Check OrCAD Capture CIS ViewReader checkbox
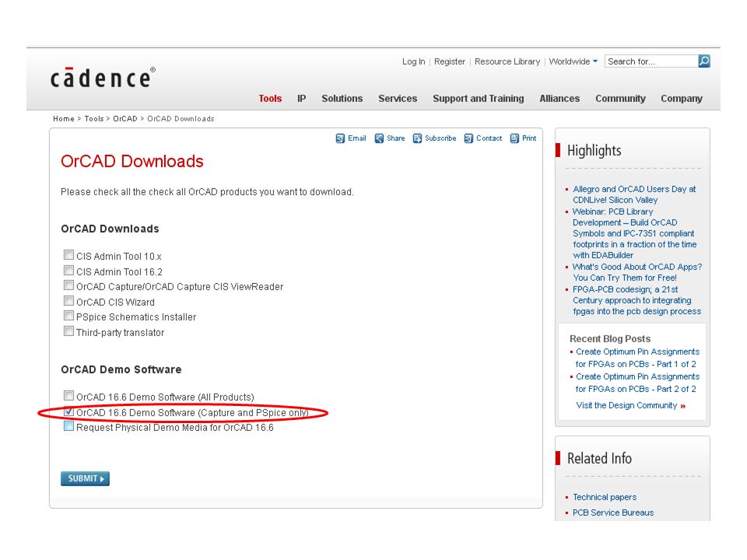Image resolution: width=747 pixels, height=560 pixels. pos(68,285)
